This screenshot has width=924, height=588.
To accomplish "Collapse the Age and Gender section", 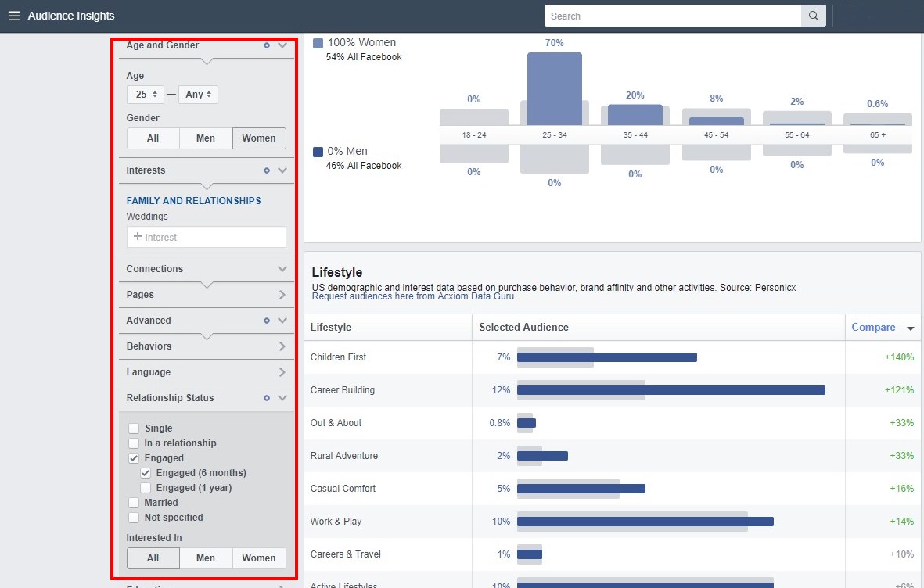I will tap(282, 45).
